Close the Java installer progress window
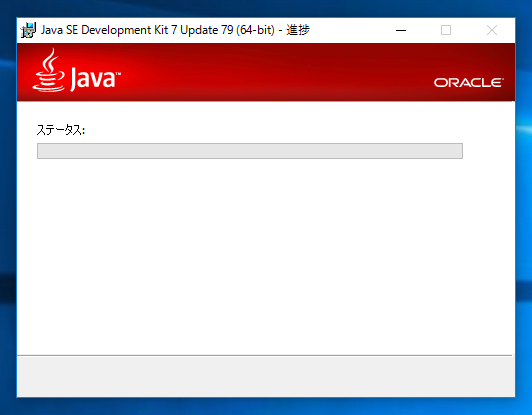This screenshot has width=532, height=415. point(492,30)
